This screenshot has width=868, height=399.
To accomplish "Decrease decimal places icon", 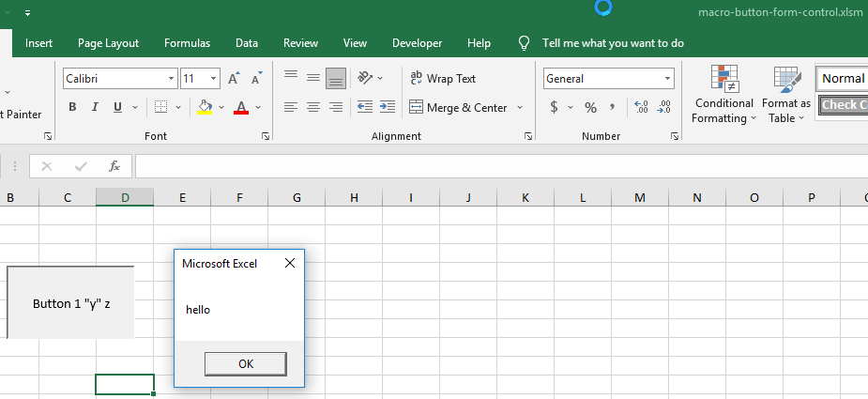I will [x=663, y=107].
